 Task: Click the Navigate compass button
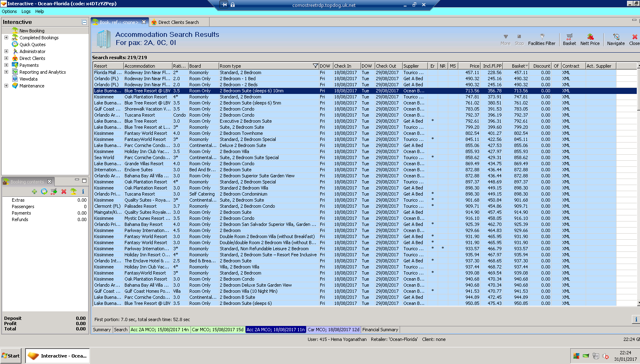pyautogui.click(x=616, y=40)
